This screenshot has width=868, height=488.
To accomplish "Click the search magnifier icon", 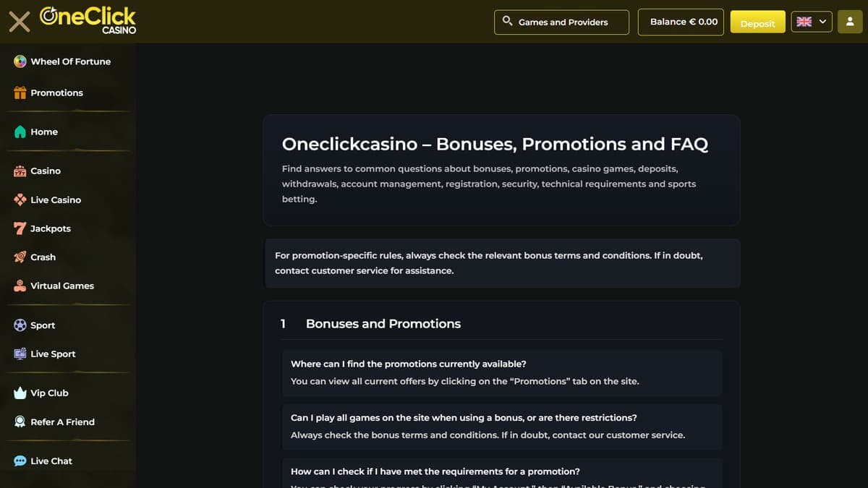I will (x=507, y=21).
